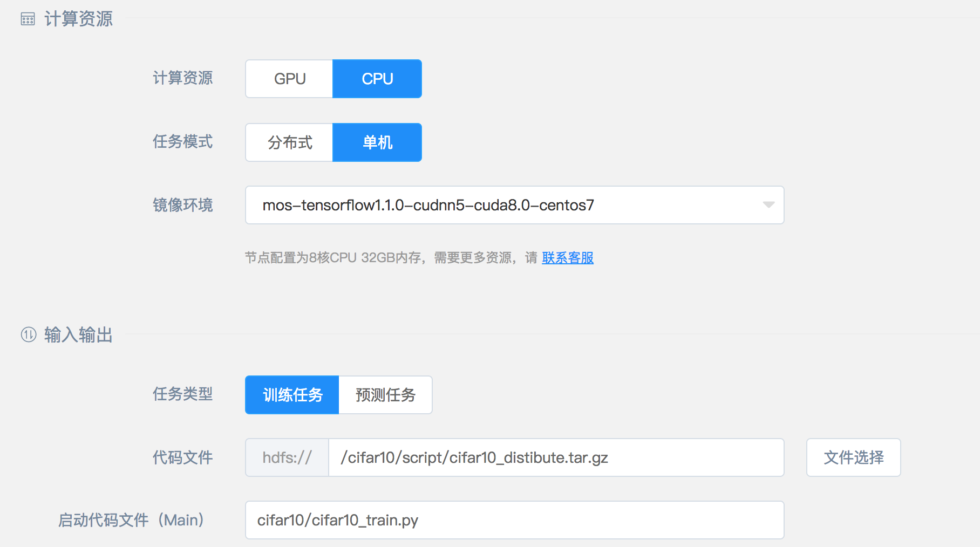Click the 镜像环境 field label

(x=182, y=205)
